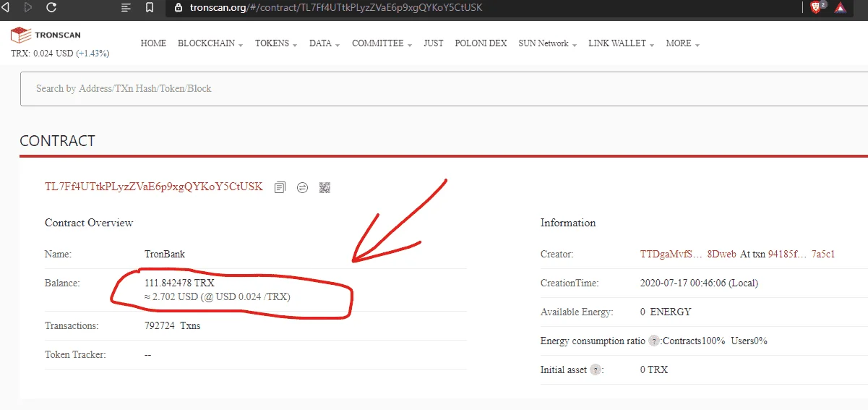Open the Brave Rewards triangle icon
The image size is (868, 410).
[x=840, y=8]
